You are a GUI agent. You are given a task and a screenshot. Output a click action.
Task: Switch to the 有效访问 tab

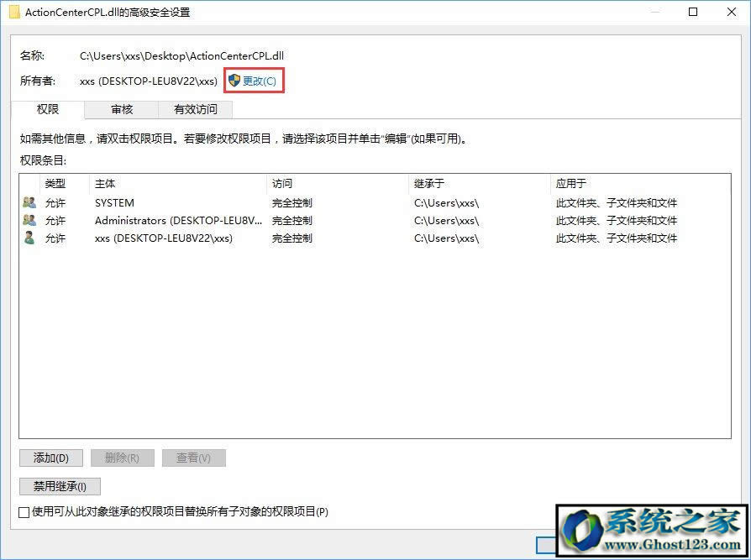coord(195,109)
